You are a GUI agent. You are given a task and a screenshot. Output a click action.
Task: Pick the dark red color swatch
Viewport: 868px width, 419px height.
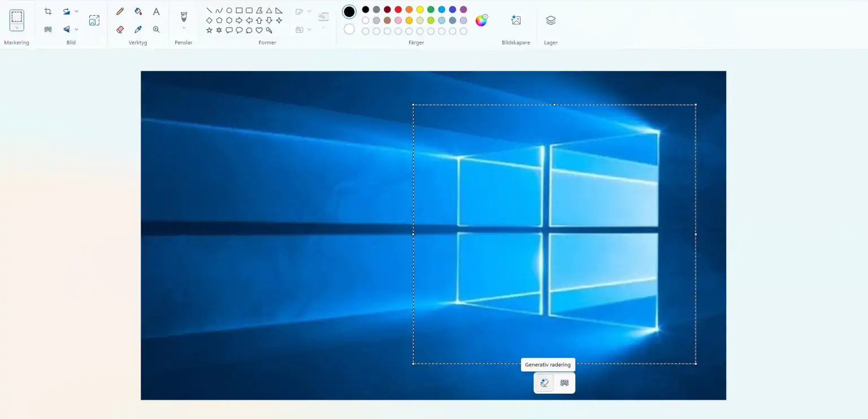(387, 10)
